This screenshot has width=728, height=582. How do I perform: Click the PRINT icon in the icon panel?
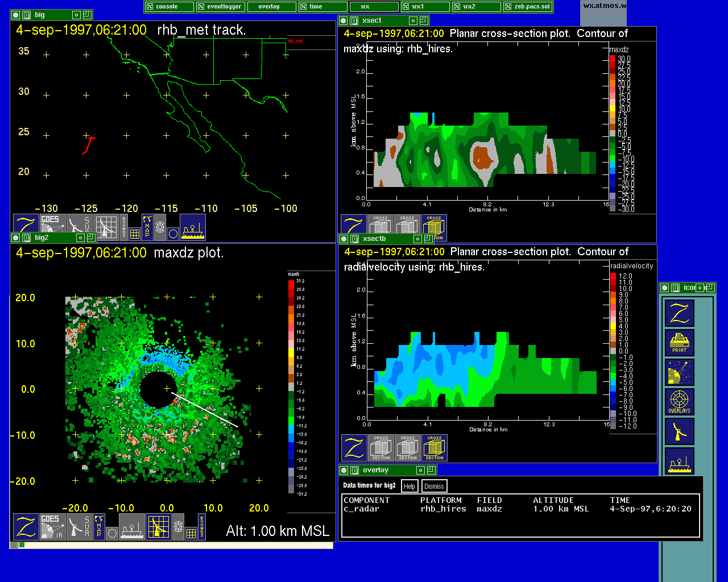coord(679,343)
